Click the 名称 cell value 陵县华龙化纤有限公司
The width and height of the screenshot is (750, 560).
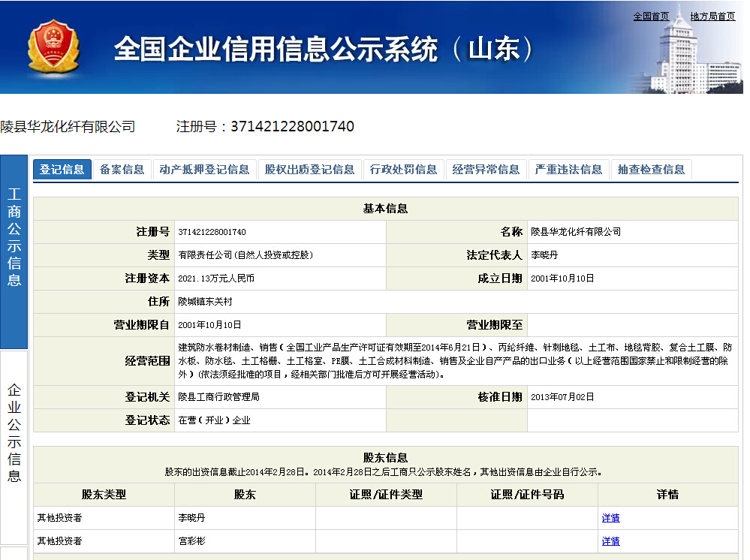pyautogui.click(x=576, y=232)
